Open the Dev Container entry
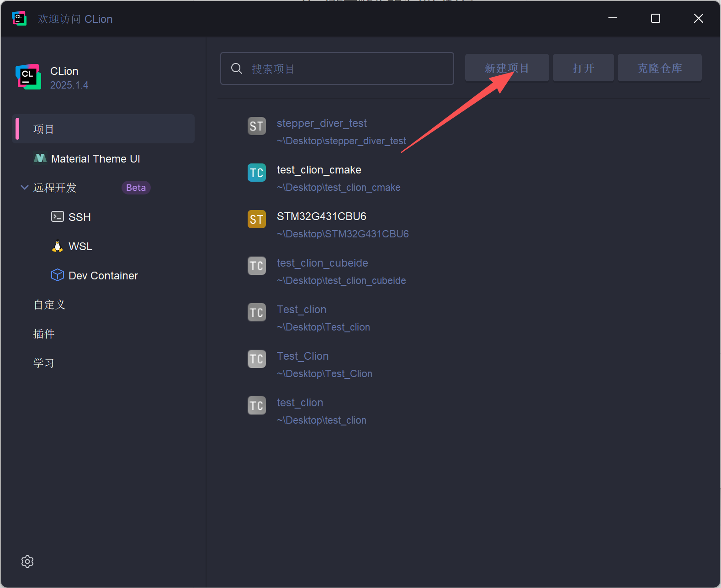Viewport: 721px width, 588px height. point(103,275)
